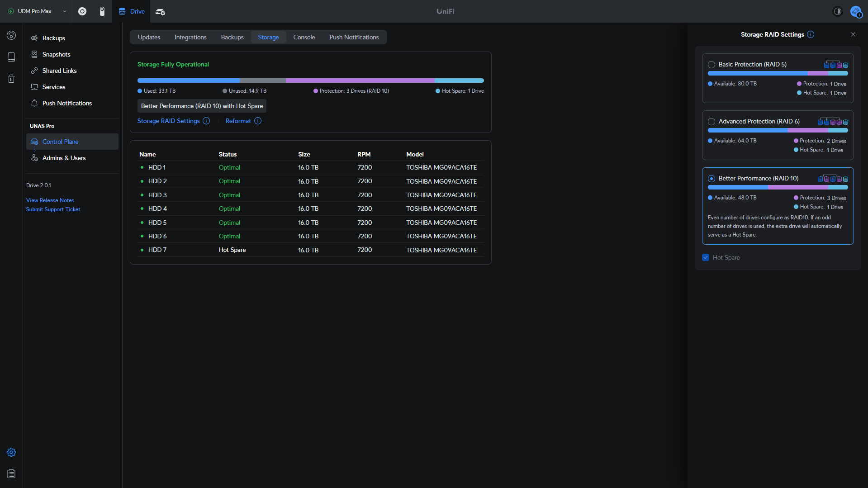Open the logs list icon at bottom left
This screenshot has height=488, width=868.
pos(11,474)
